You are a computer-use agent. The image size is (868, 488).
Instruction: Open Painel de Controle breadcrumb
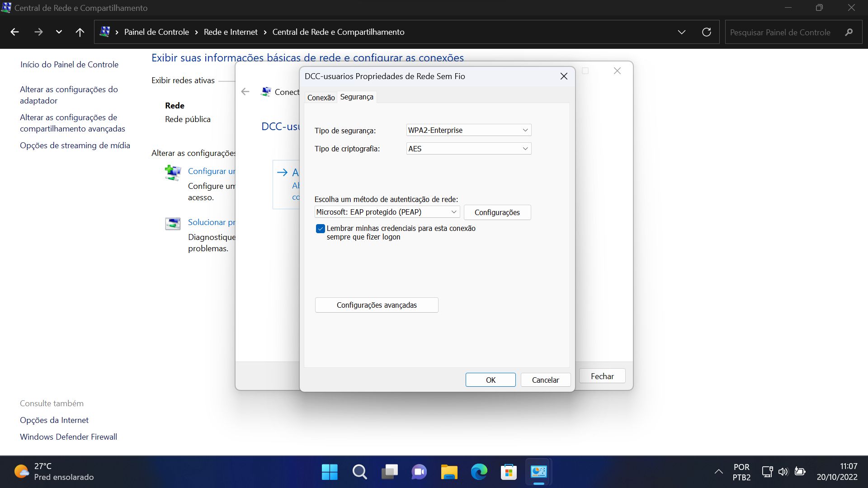pos(156,32)
